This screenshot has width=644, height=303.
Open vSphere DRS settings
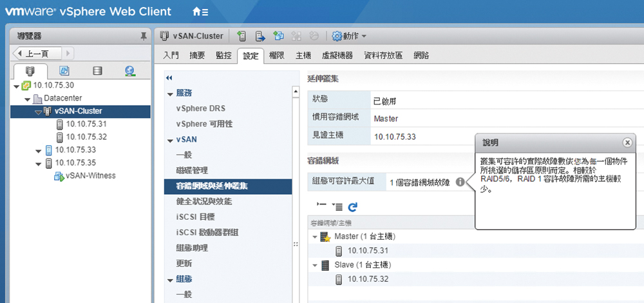pos(200,108)
